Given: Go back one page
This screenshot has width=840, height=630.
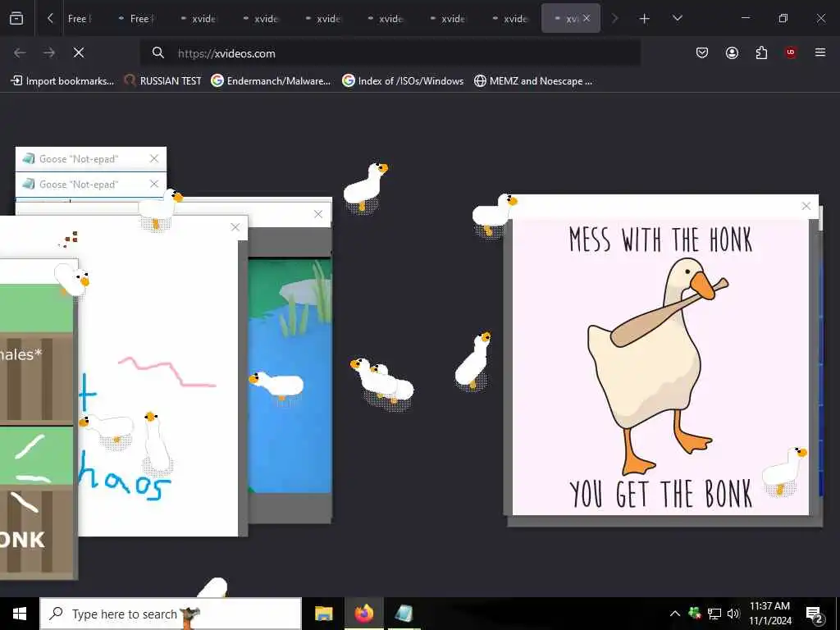Looking at the screenshot, I should point(20,52).
